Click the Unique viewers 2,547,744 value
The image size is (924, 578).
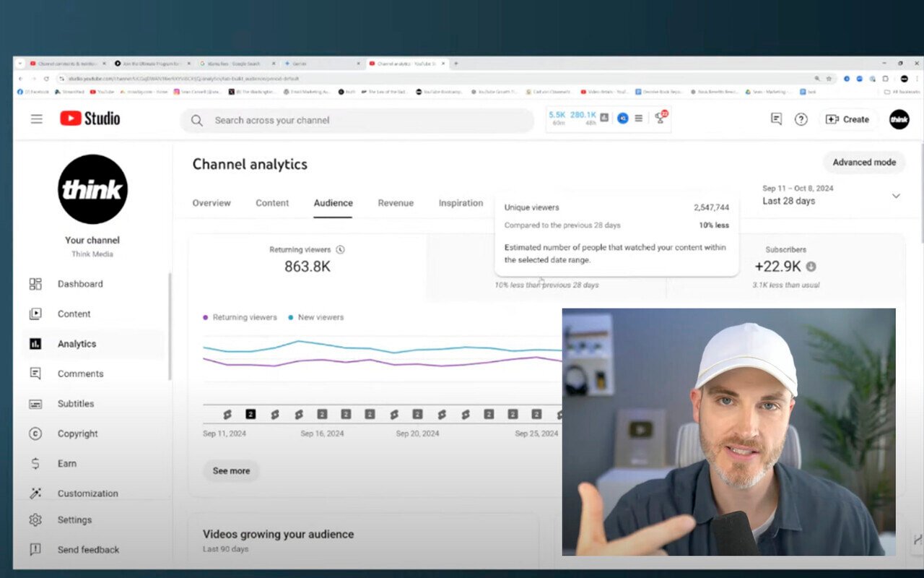pos(711,207)
